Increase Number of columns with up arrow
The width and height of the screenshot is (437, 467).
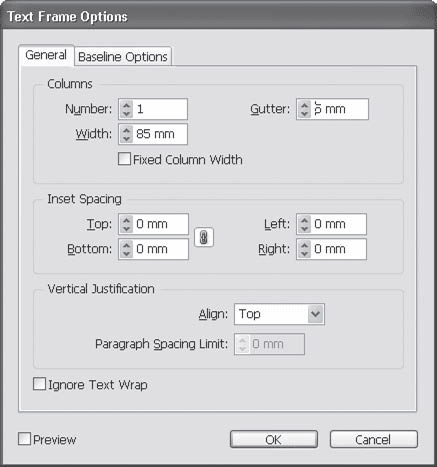point(126,105)
